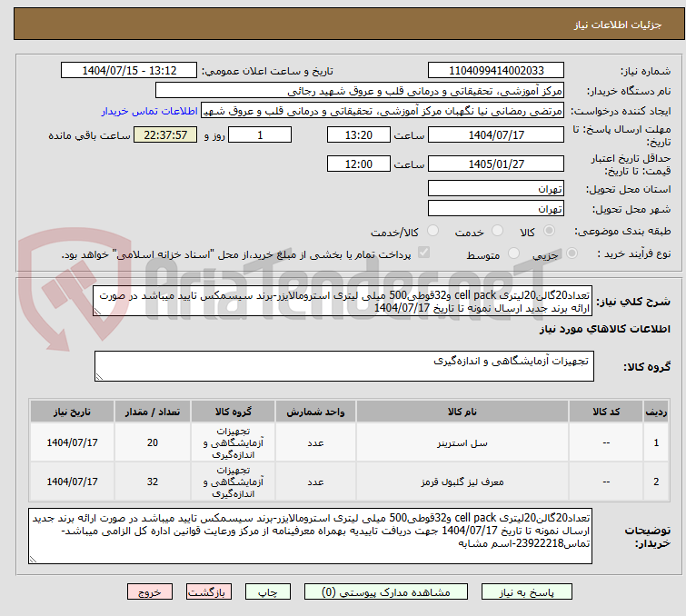The height and width of the screenshot is (616, 686).
Task: Click the پاسخ به نیاز button
Action: [527, 592]
